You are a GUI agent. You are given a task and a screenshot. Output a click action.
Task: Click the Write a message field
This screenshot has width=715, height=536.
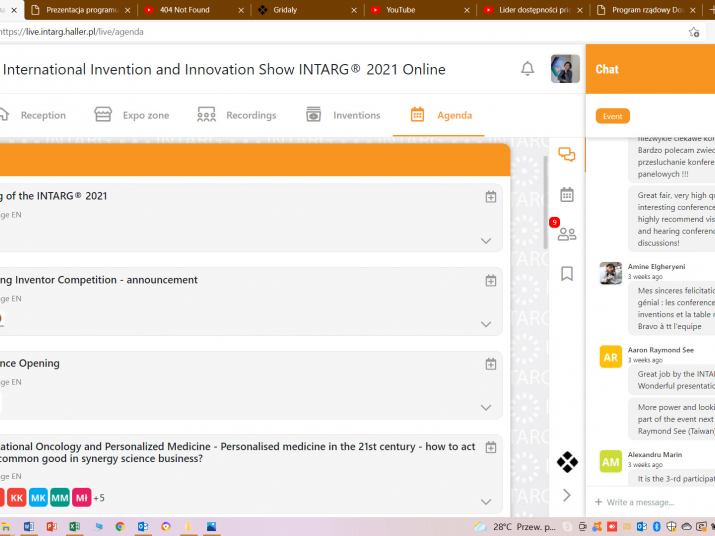pyautogui.click(x=650, y=502)
